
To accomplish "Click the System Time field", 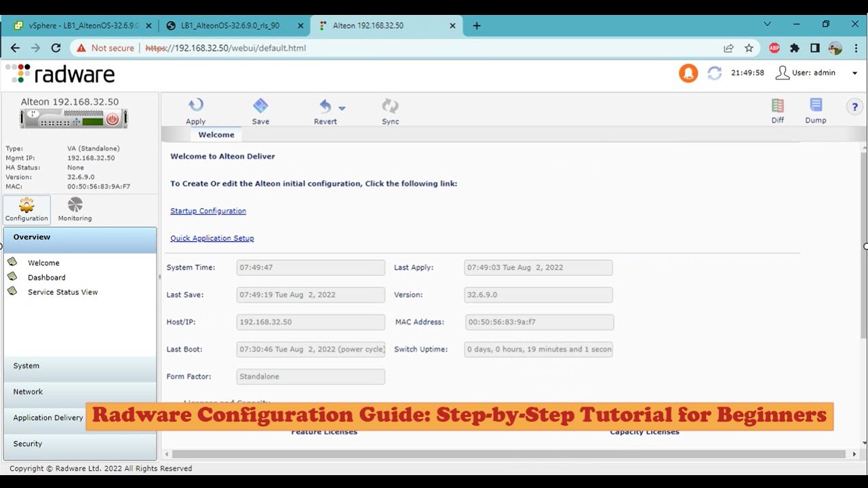I will point(311,268).
